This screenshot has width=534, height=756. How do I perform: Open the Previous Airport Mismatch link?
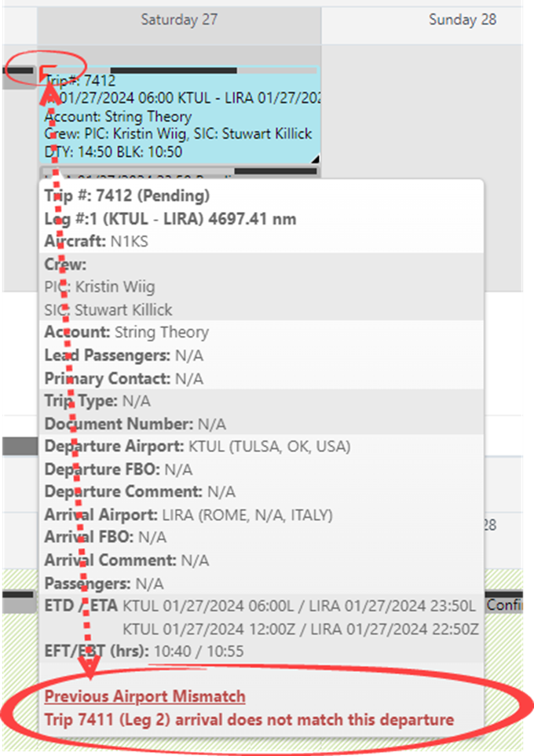144,696
